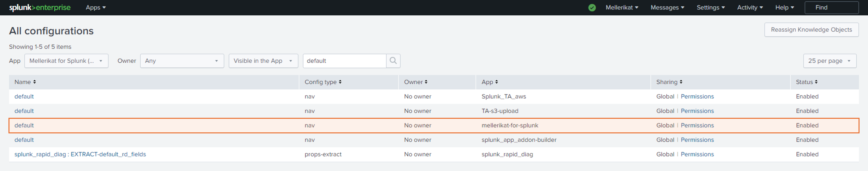
Task: Open the Messages menu
Action: [x=667, y=7]
